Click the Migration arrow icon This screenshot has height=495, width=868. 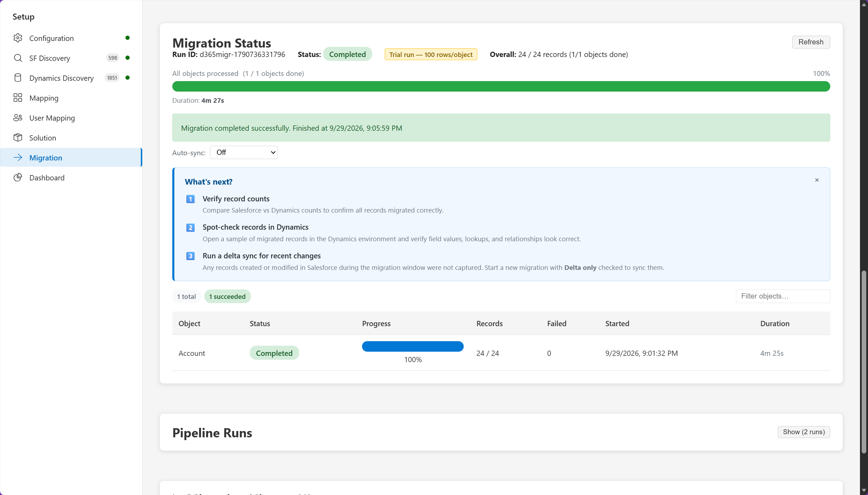18,157
